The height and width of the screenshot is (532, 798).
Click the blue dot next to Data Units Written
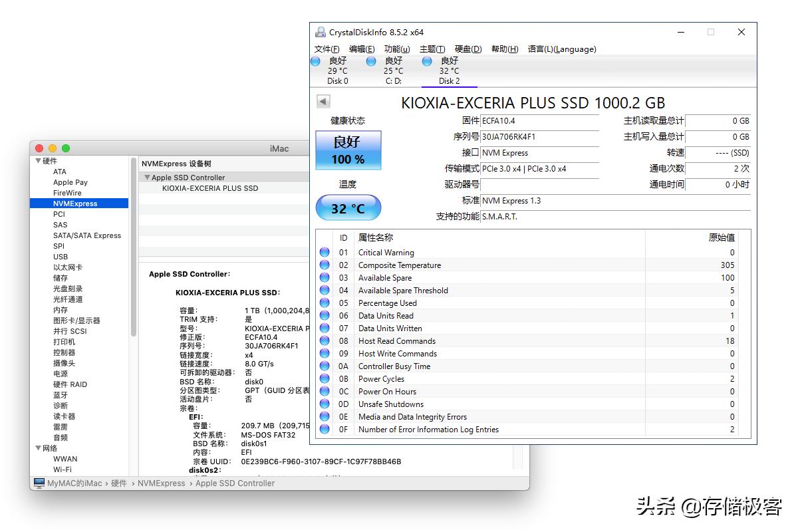pyautogui.click(x=325, y=329)
